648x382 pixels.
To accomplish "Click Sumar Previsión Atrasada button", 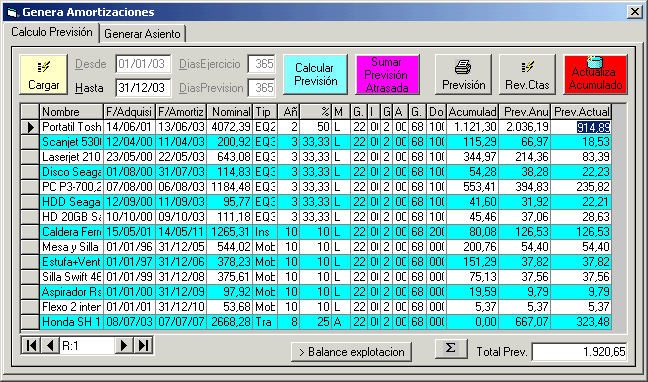I will tap(387, 75).
